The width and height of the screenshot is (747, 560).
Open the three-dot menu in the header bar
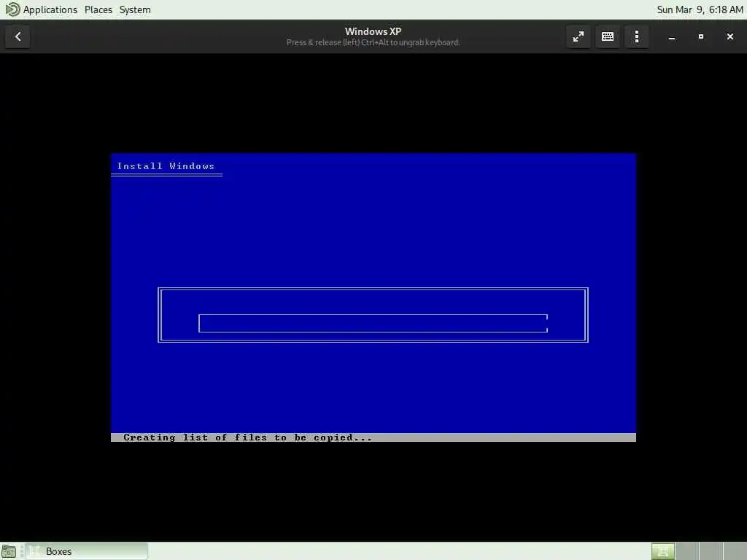[636, 36]
